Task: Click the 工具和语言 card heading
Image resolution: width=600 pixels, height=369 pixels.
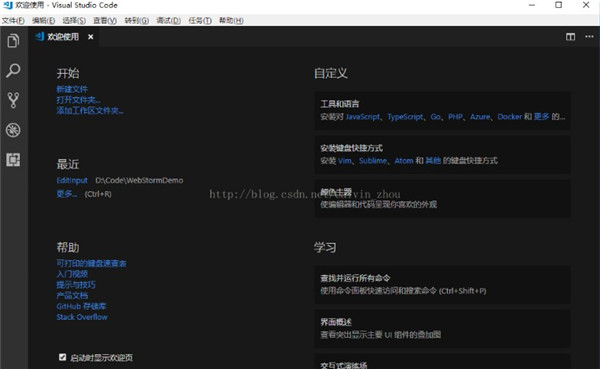Action: coord(340,104)
